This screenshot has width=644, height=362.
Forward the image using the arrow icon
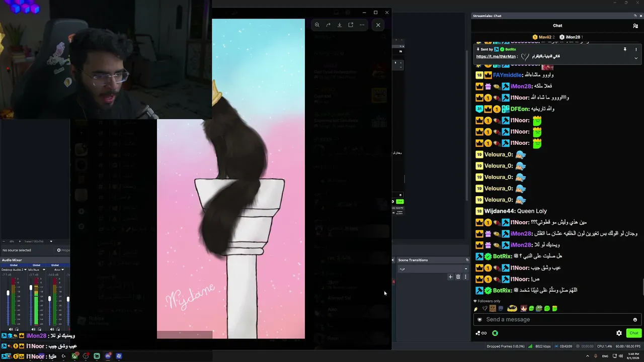[328, 25]
